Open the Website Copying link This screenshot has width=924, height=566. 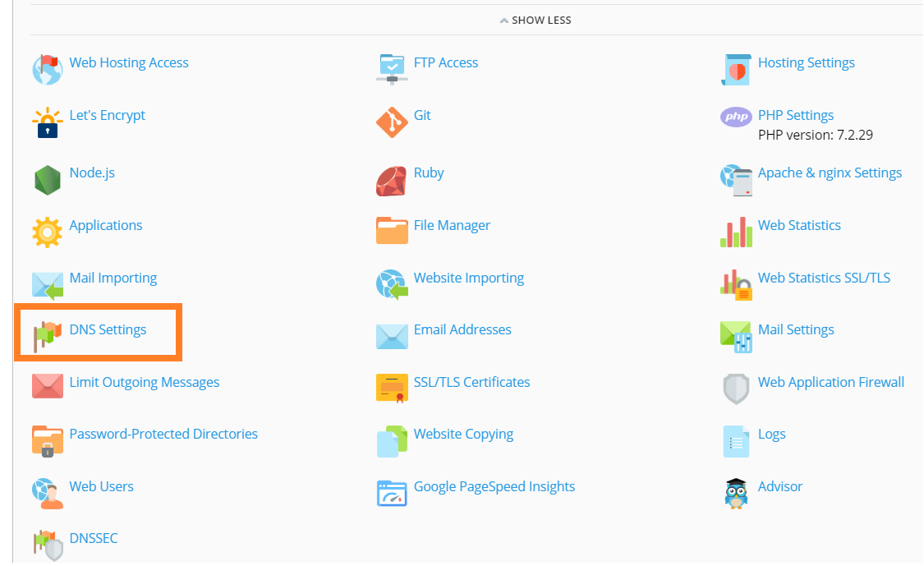click(463, 434)
